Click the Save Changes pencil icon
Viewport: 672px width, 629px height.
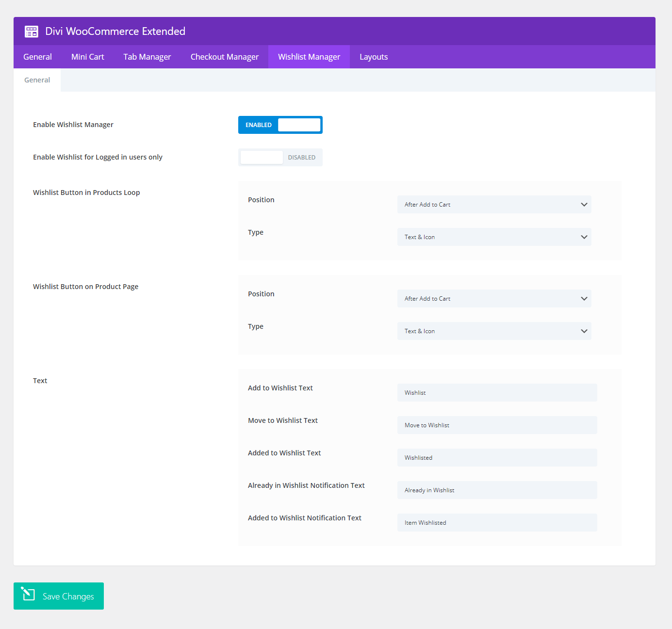tap(28, 594)
